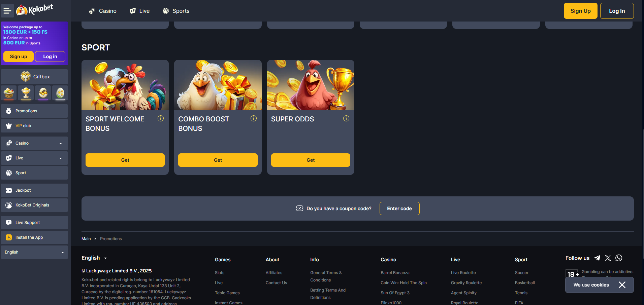Screen dimensions: 644x305
Task: Open the Tennis footer link
Action: (x=521, y=293)
